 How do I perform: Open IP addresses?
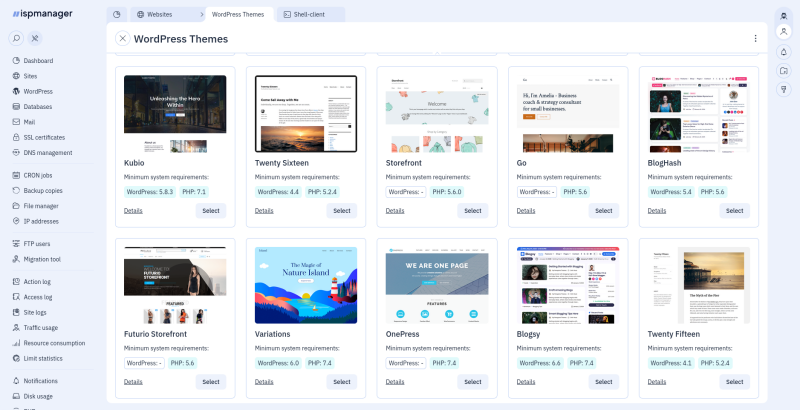(41, 221)
